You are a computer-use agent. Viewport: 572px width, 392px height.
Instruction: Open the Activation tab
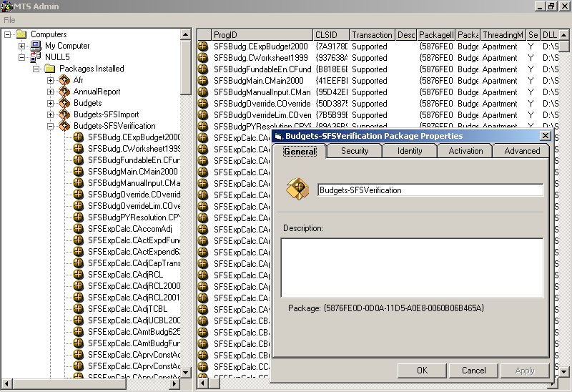click(465, 151)
